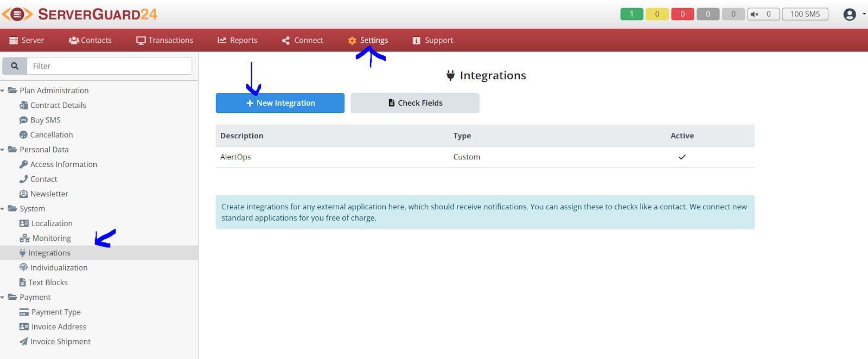Open the user account profile menu
The image size is (868, 359).
coord(850,14)
